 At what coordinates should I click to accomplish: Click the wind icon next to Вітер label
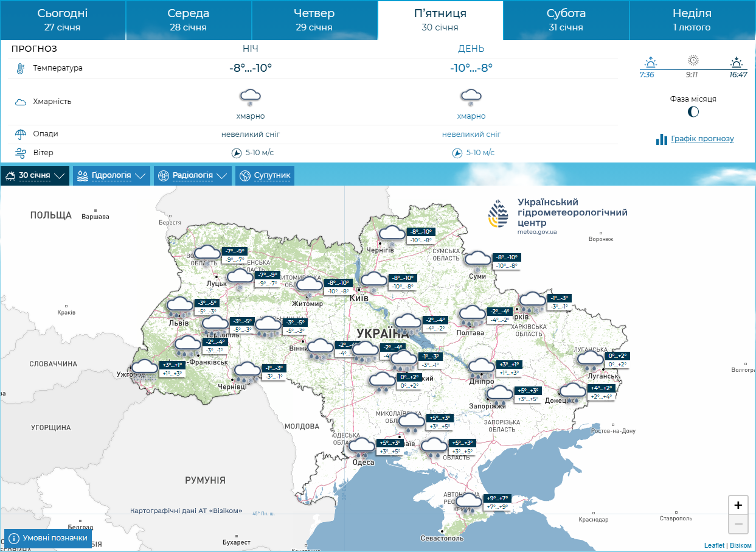point(19,152)
